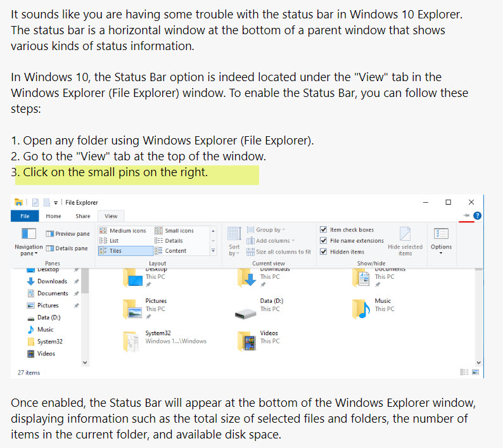Choose Details layout option

coord(169,240)
